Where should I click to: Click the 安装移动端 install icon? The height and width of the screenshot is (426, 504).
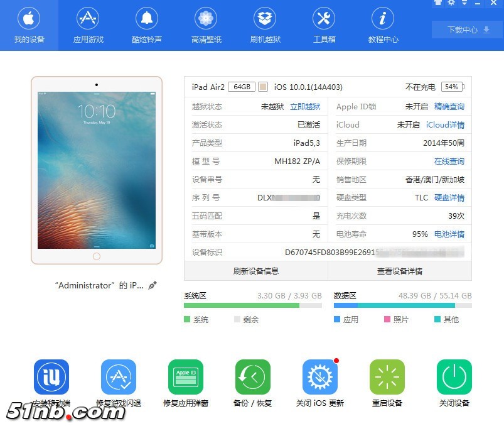pos(51,377)
